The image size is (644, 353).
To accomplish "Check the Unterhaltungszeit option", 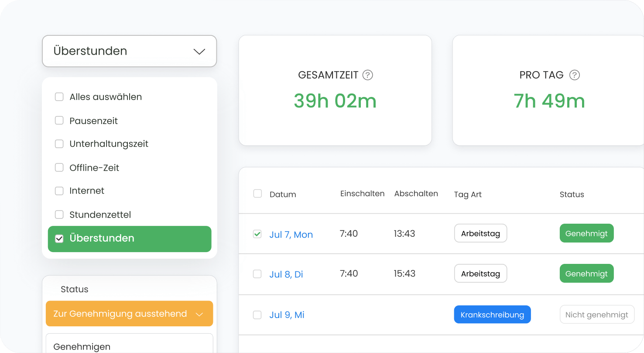I will click(59, 144).
